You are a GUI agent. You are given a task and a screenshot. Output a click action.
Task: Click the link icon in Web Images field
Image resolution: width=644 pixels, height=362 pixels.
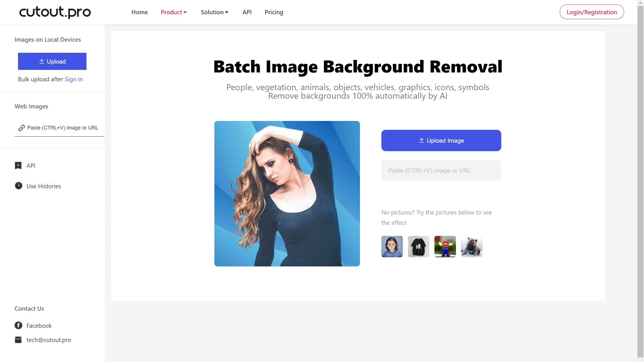coord(21,127)
